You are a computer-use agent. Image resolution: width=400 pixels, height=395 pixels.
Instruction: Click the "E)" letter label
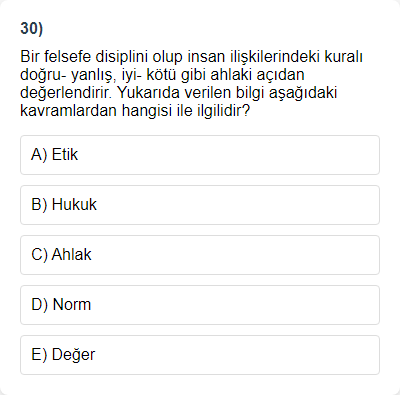[x=39, y=355]
